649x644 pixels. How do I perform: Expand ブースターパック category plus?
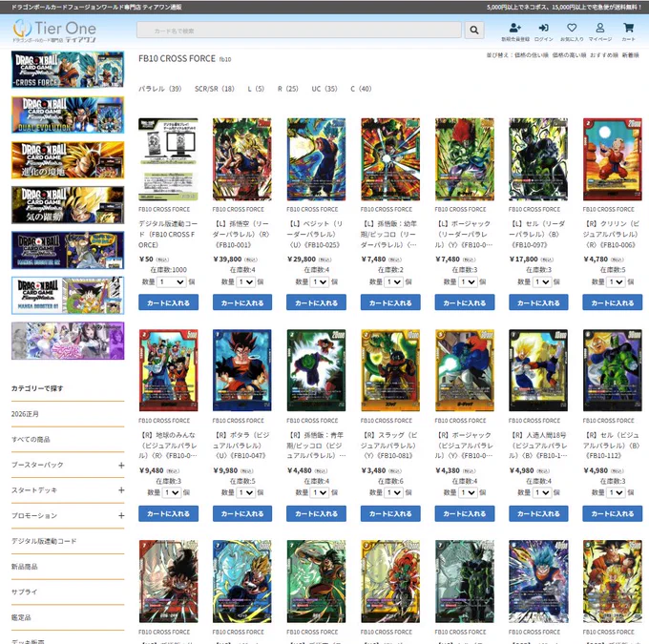pyautogui.click(x=121, y=466)
